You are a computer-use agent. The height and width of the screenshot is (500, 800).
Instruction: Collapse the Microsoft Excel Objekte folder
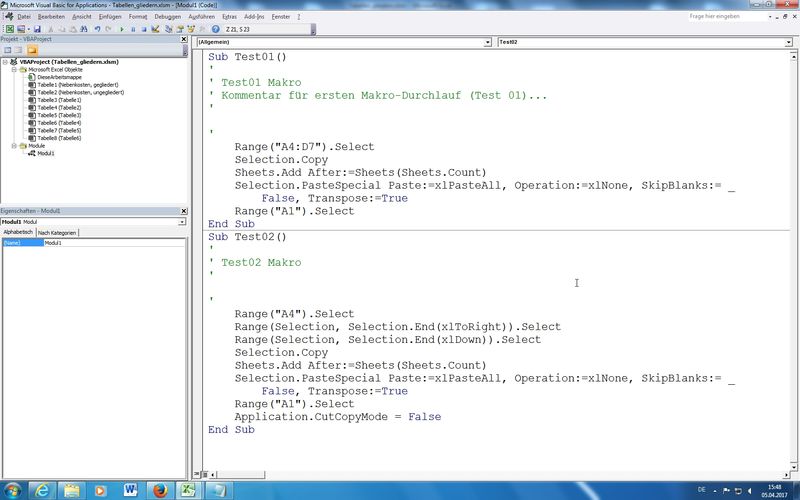click(x=13, y=70)
